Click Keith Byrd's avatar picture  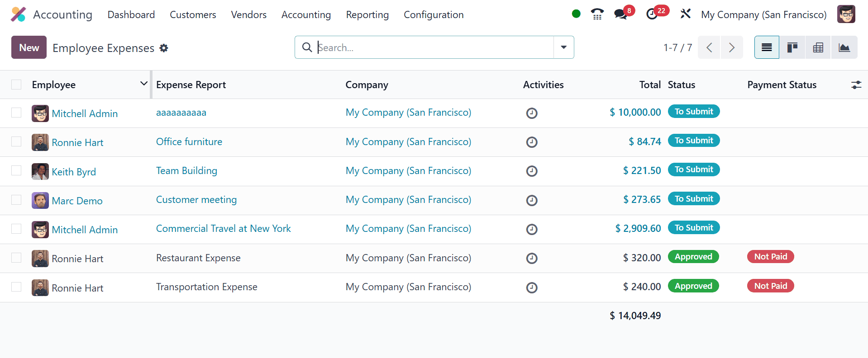40,172
